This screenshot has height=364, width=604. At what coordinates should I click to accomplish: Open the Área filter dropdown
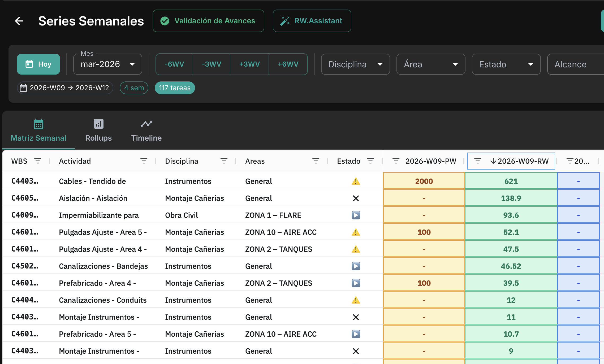(x=430, y=64)
